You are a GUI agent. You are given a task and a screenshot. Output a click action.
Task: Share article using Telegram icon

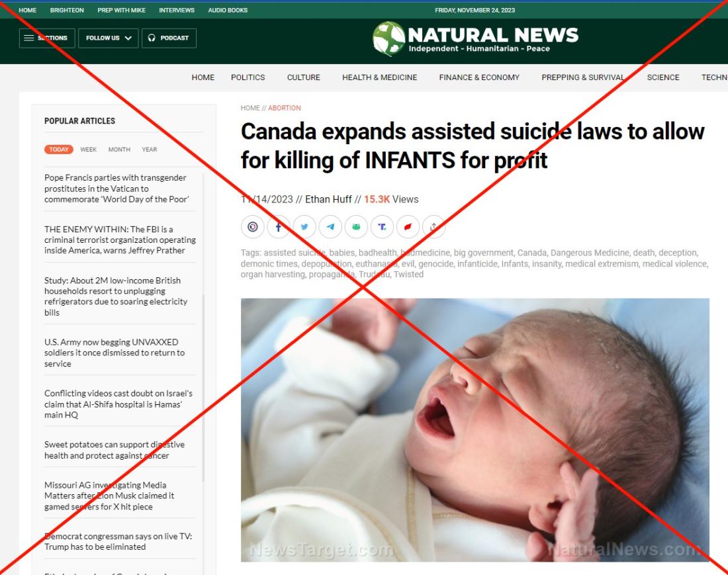(x=330, y=227)
